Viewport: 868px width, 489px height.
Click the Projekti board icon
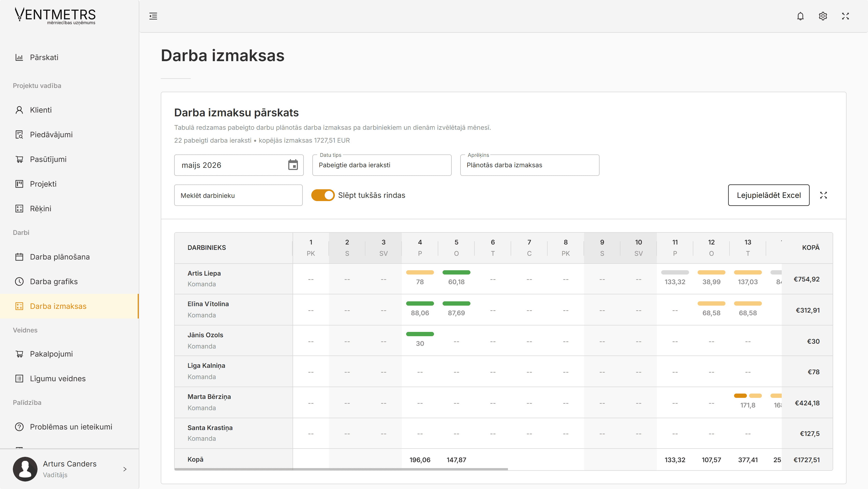pyautogui.click(x=19, y=184)
